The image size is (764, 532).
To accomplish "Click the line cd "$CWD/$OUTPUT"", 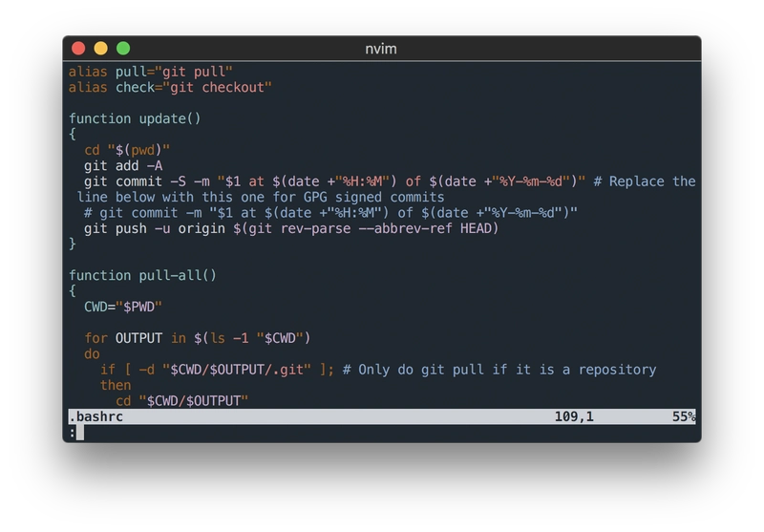I will pos(181,400).
